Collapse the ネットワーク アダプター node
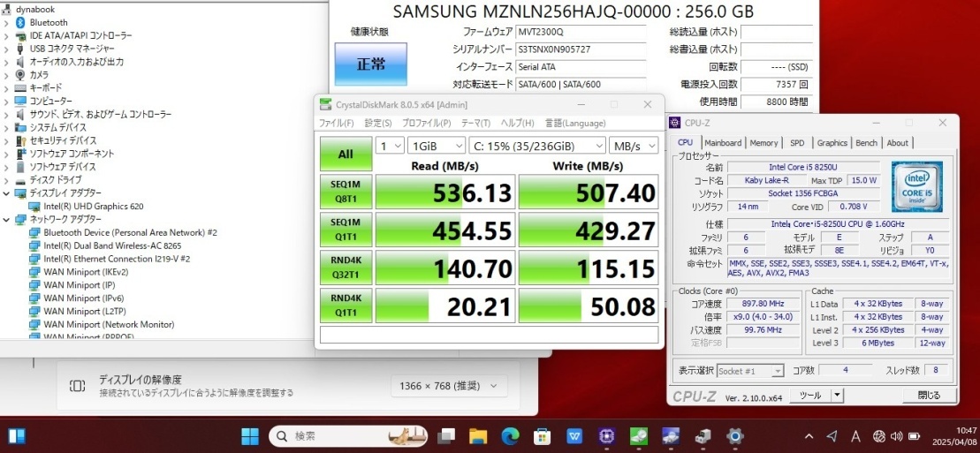 pyautogui.click(x=6, y=219)
